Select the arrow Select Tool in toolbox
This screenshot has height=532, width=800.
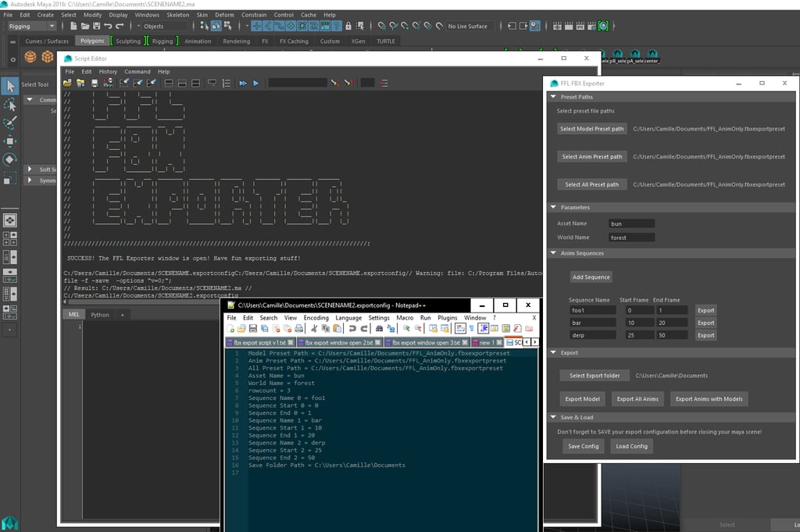coord(10,85)
